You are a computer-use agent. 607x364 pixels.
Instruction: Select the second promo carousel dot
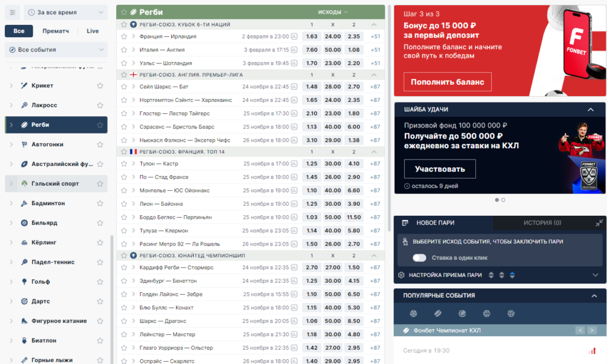pyautogui.click(x=503, y=200)
